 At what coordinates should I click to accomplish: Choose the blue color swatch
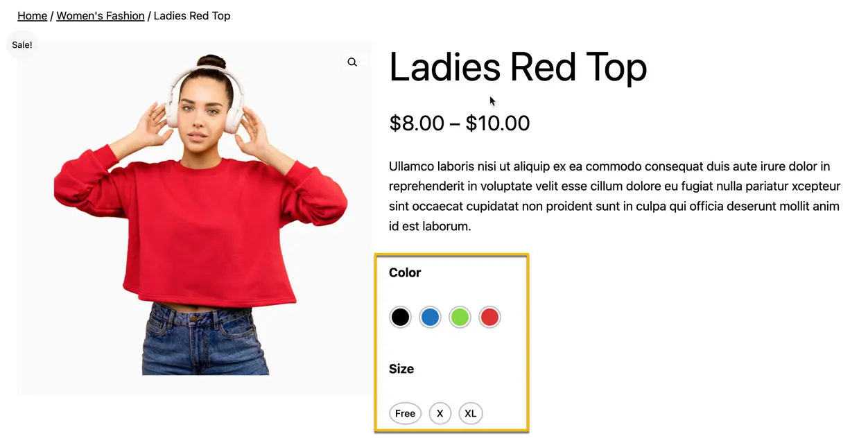tap(430, 318)
